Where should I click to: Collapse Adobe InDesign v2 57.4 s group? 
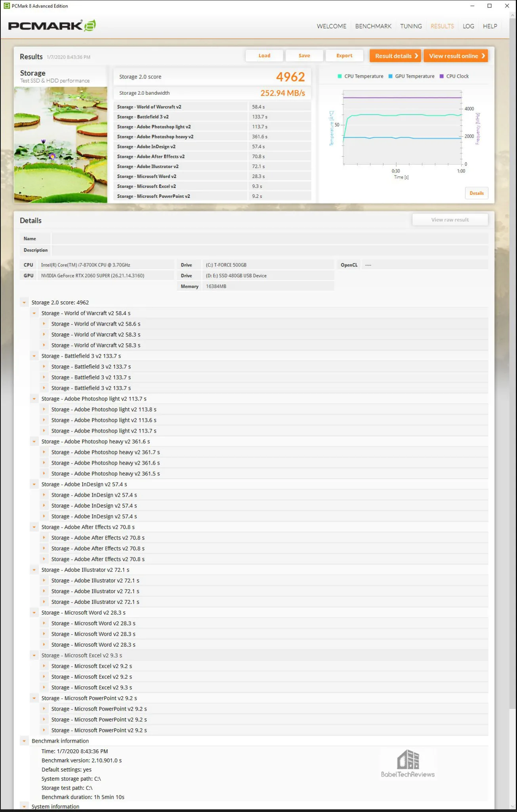coord(34,485)
